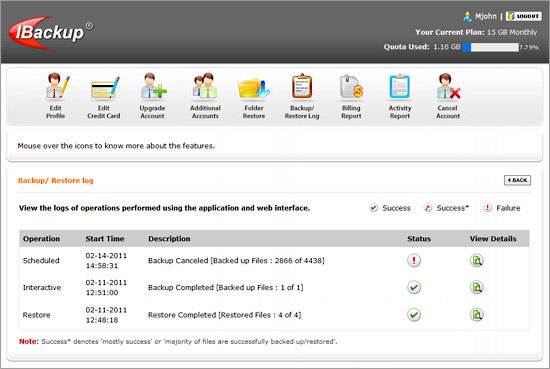Click the Mouse over the icons hint text
Screen dimensions: 550x369
[116, 146]
